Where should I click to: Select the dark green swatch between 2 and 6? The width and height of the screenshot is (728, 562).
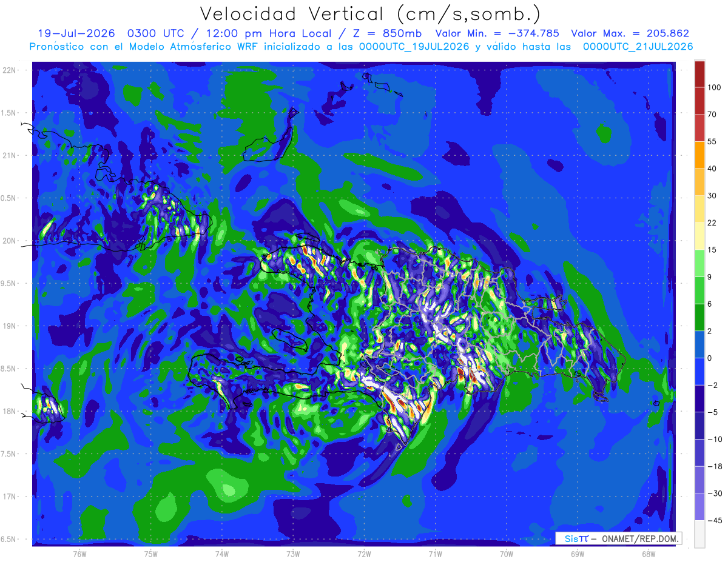pos(699,316)
